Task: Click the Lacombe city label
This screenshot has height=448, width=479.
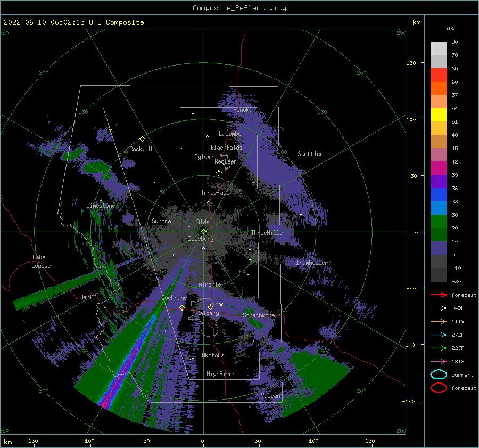Action: pos(230,134)
